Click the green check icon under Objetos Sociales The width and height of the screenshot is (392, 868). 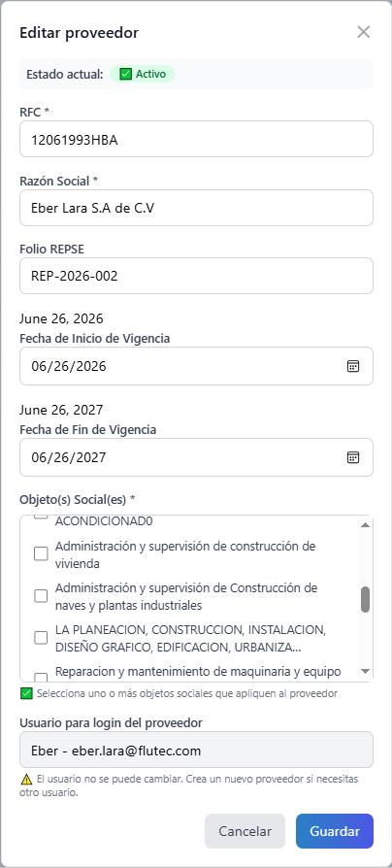tap(26, 693)
